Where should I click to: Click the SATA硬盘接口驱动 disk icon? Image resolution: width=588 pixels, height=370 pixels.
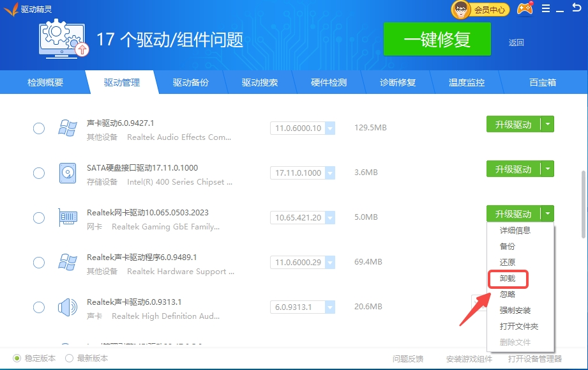point(67,173)
